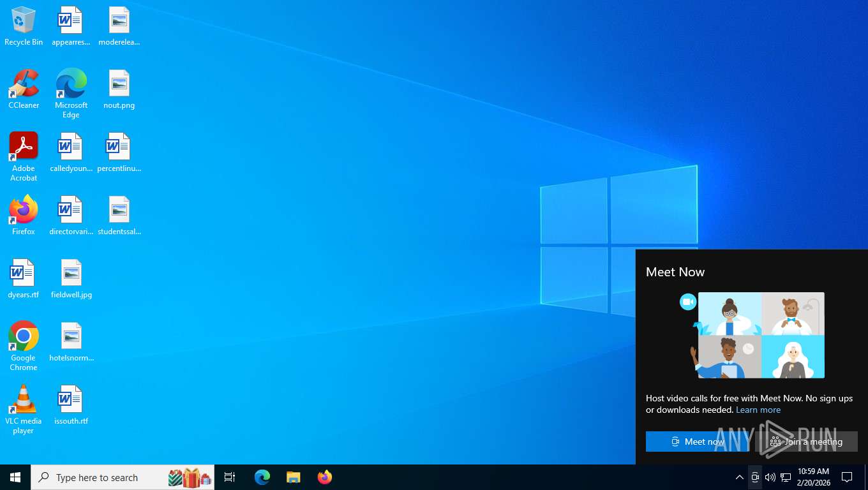868x490 pixels.
Task: Select the fieldwell.jpg image icon
Action: [71, 279]
